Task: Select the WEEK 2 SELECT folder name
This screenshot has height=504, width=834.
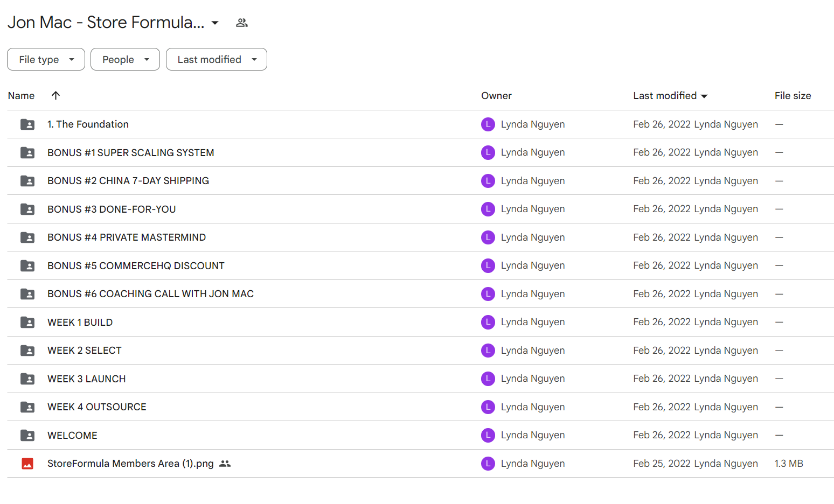Action: coord(85,351)
